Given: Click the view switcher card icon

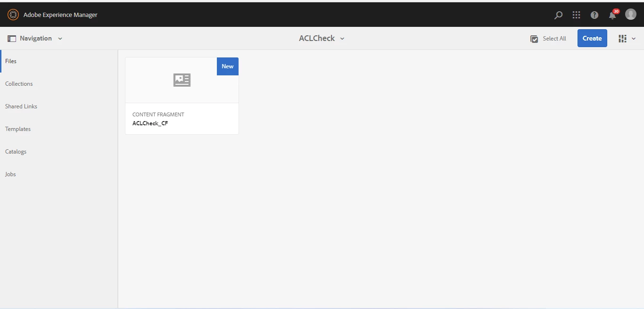Looking at the screenshot, I should 622,39.
